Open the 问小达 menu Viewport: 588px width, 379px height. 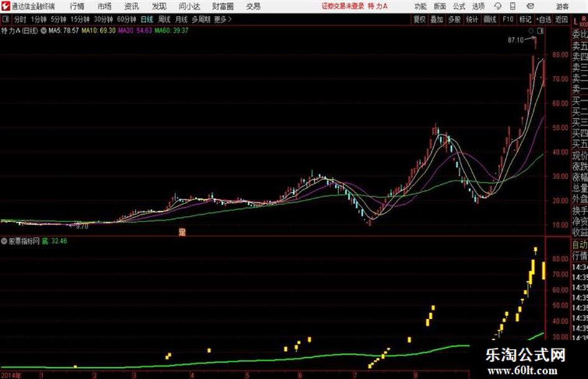tap(189, 6)
